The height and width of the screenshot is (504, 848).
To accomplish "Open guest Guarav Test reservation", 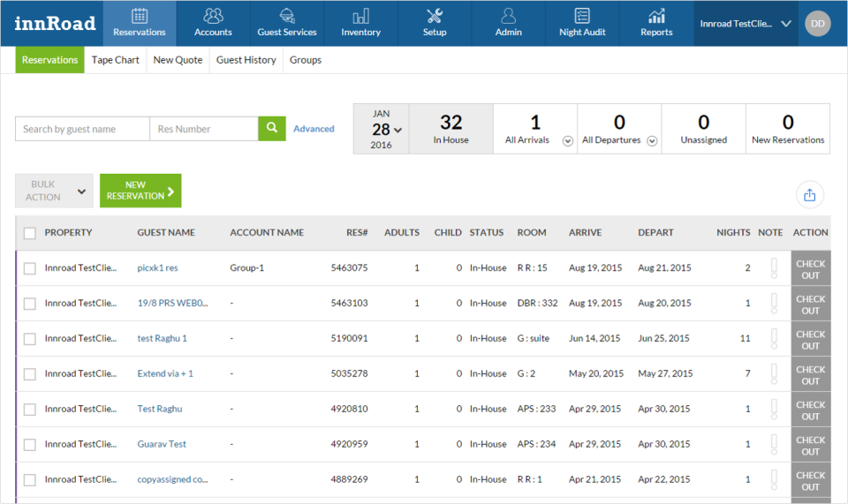I will pyautogui.click(x=162, y=444).
